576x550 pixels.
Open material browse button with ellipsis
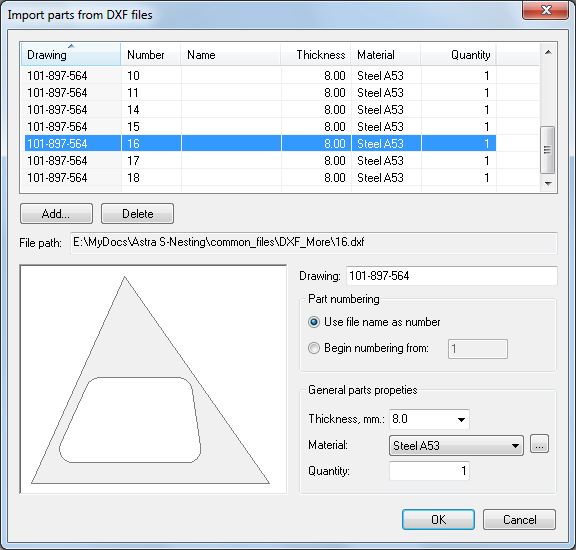pos(539,444)
